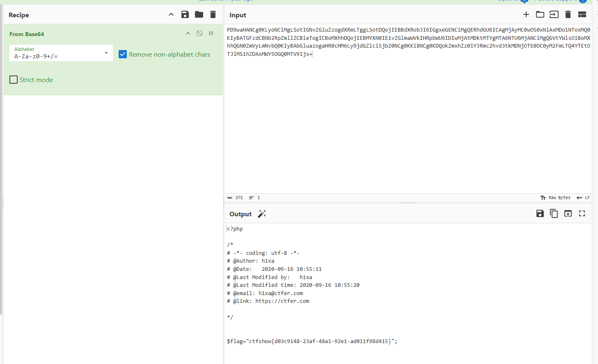
Task: Click the <?php line in the output
Action: 235,229
